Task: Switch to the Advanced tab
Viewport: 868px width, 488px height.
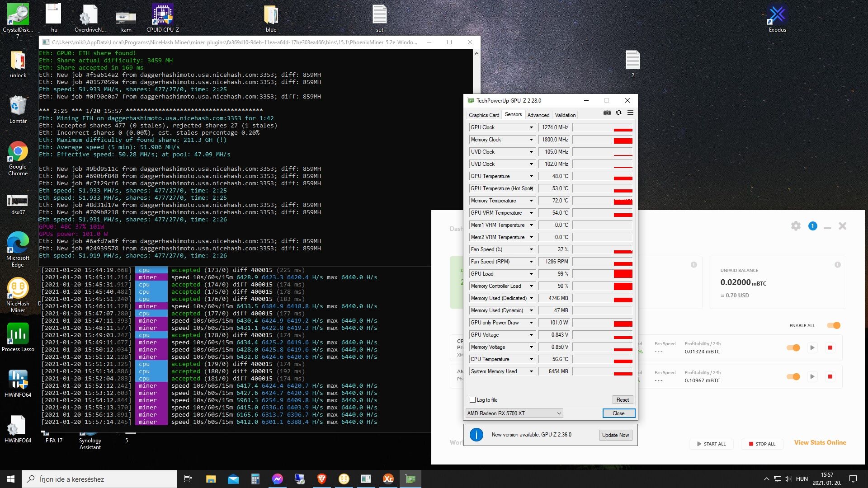Action: pyautogui.click(x=538, y=115)
